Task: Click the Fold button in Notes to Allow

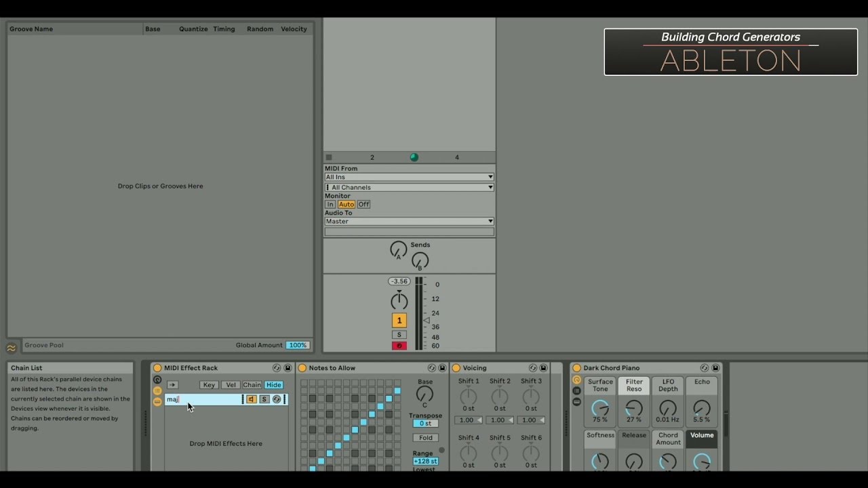Action: tap(426, 438)
